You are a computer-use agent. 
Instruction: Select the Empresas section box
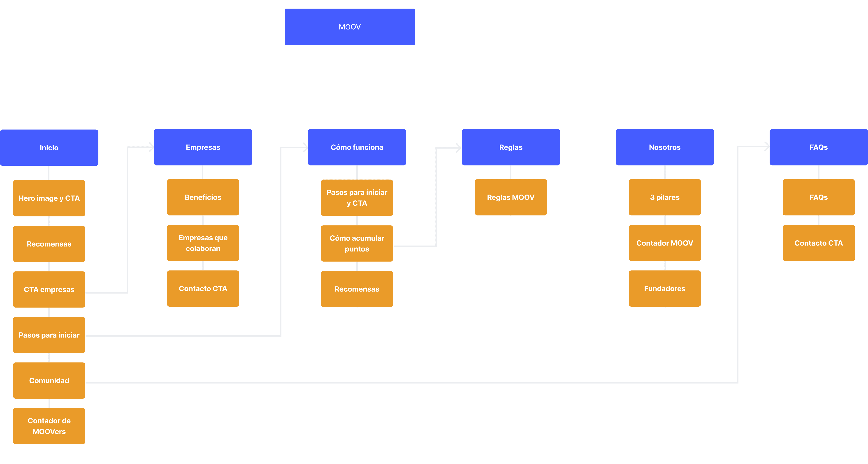point(203,147)
